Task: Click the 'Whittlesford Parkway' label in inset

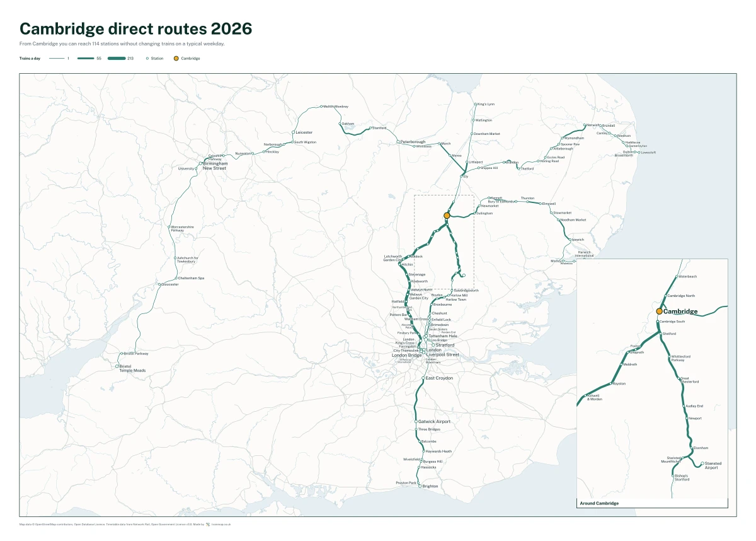Action: (x=681, y=358)
